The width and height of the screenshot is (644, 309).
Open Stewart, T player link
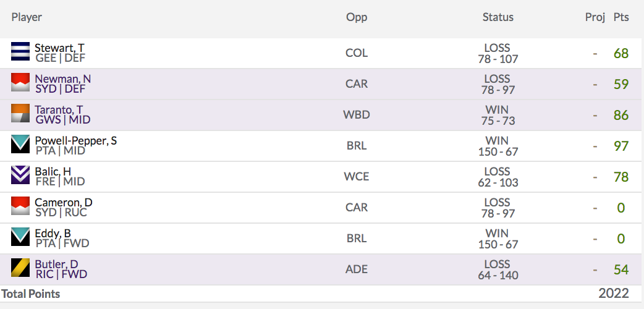tap(59, 48)
